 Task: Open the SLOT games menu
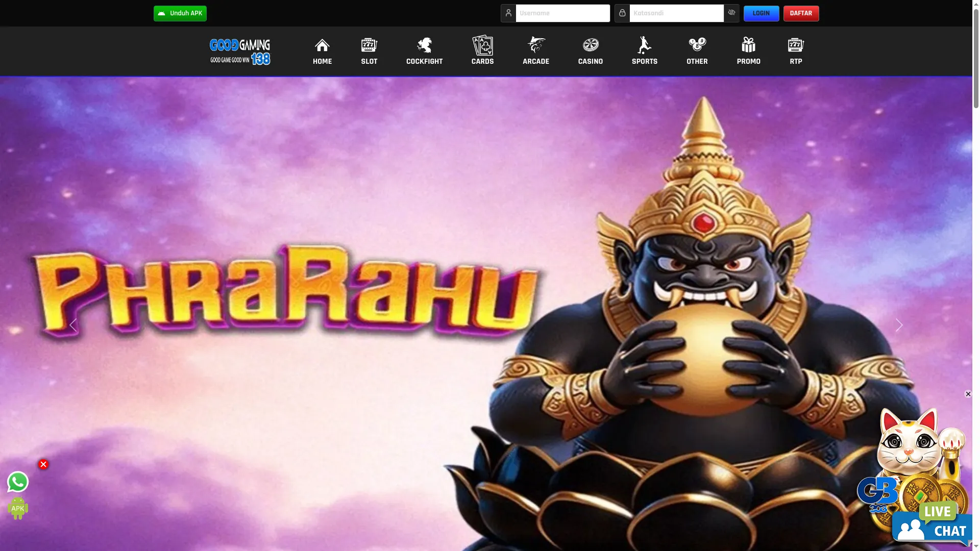369,51
